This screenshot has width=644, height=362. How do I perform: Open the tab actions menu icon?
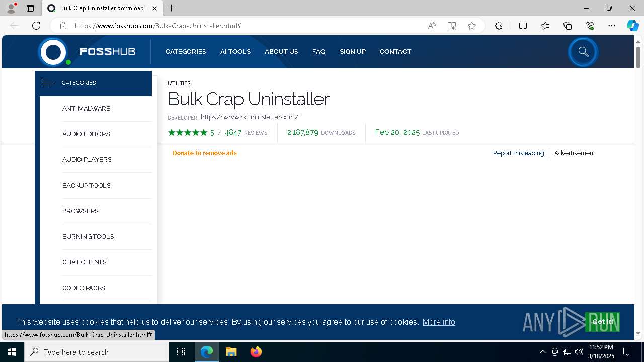pyautogui.click(x=30, y=8)
